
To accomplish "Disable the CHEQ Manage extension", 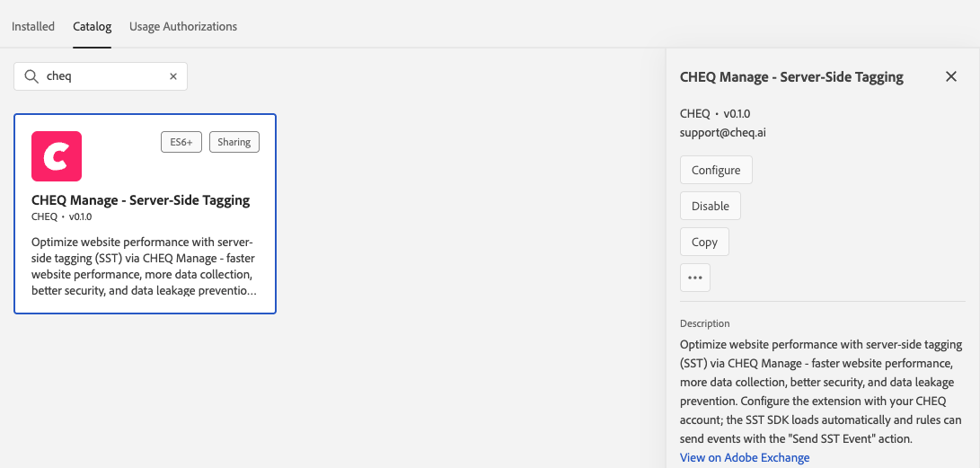I will 711,206.
